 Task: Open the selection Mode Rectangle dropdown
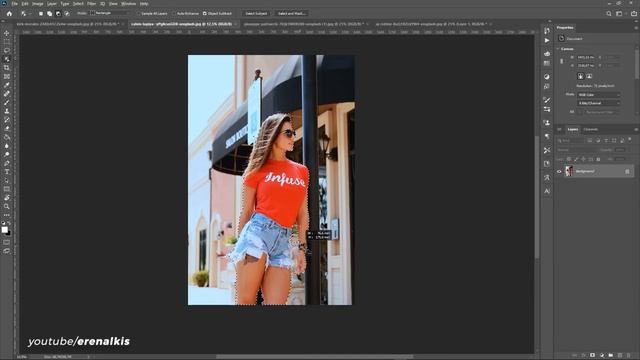point(111,13)
